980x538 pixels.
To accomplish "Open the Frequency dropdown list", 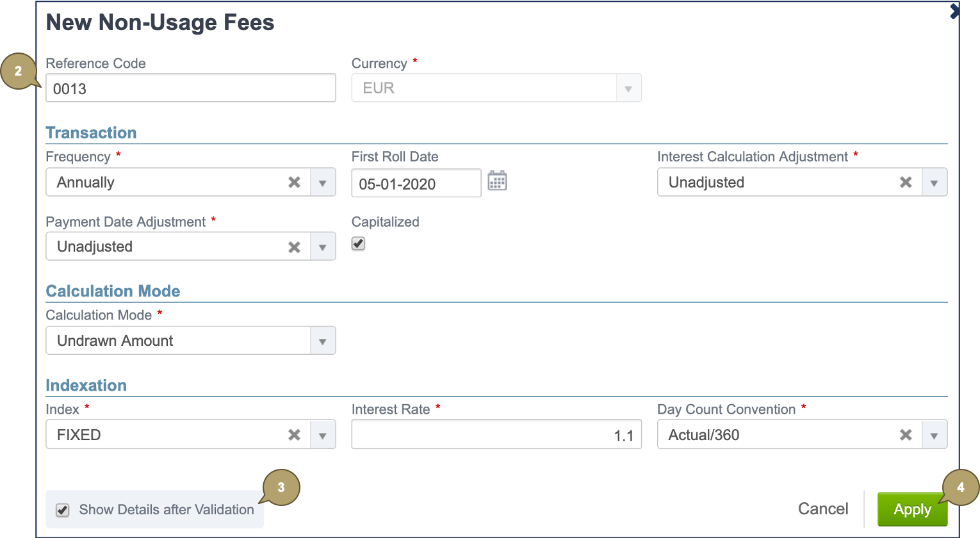I will coord(323,182).
